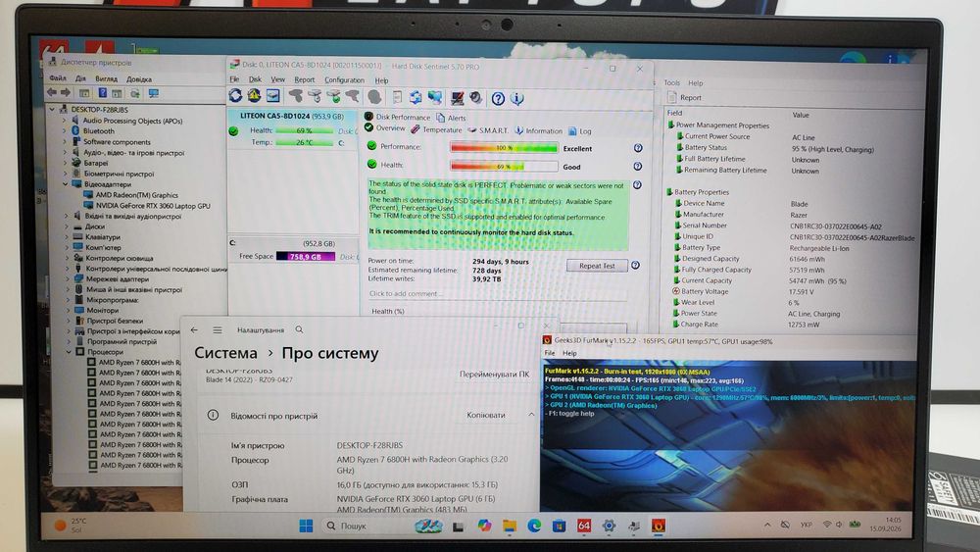Open the Settings gear icon on taskbar

pos(609,526)
